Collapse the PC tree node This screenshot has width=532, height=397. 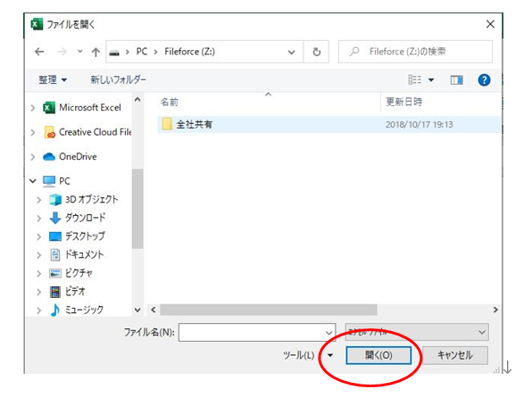tap(33, 181)
